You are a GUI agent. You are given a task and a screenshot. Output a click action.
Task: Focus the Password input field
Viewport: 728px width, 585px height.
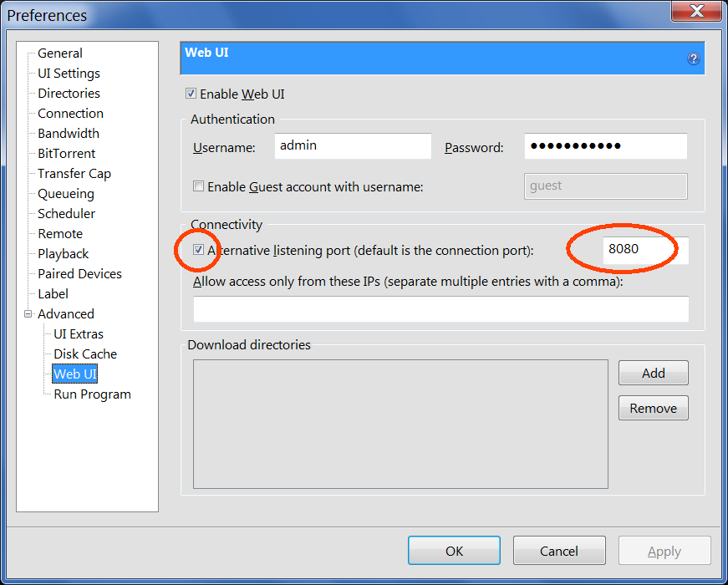tap(606, 146)
